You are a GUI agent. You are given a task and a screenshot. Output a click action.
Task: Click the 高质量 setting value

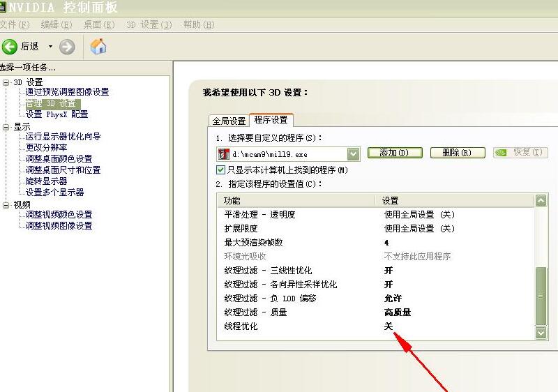point(398,312)
